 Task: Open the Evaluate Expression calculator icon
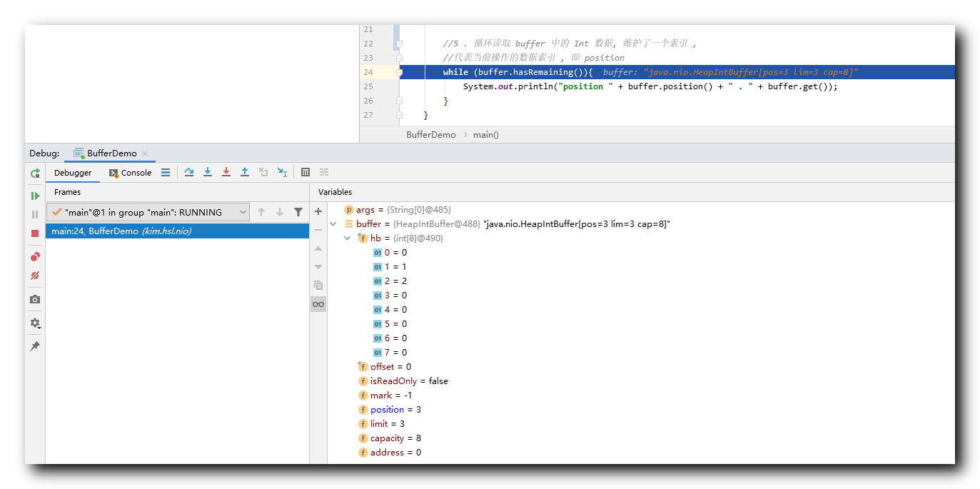pyautogui.click(x=305, y=172)
